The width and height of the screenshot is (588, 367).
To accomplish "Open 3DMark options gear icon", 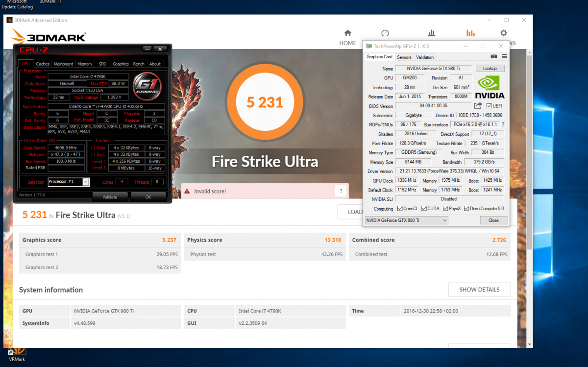I will click(503, 33).
